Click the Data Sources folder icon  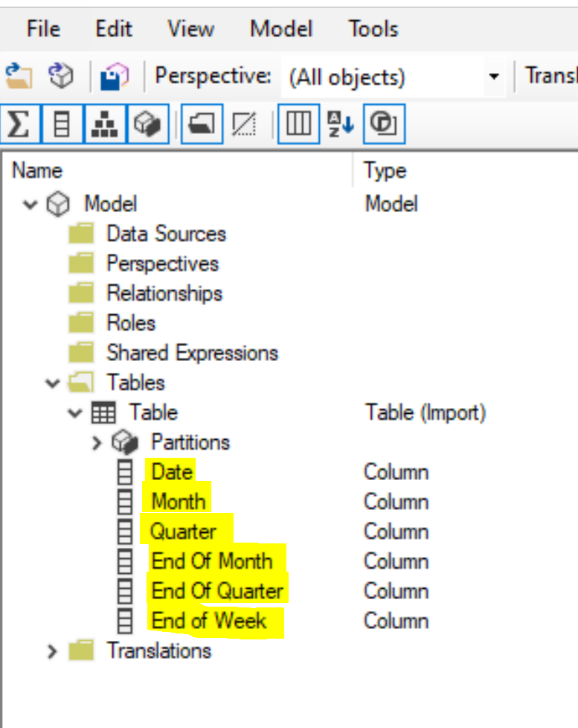coord(82,233)
